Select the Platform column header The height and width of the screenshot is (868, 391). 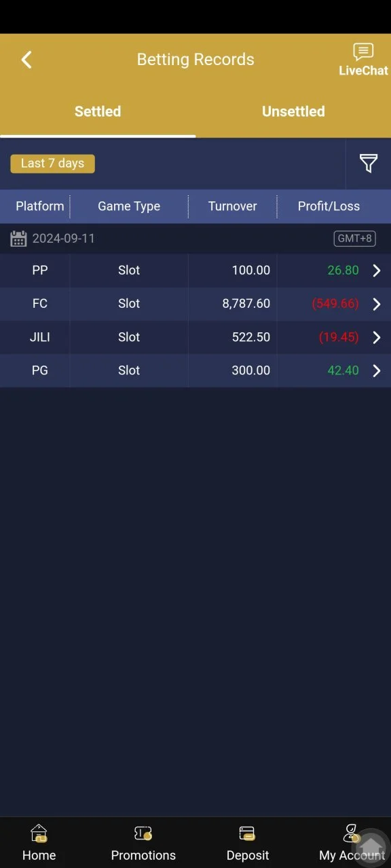coord(40,206)
